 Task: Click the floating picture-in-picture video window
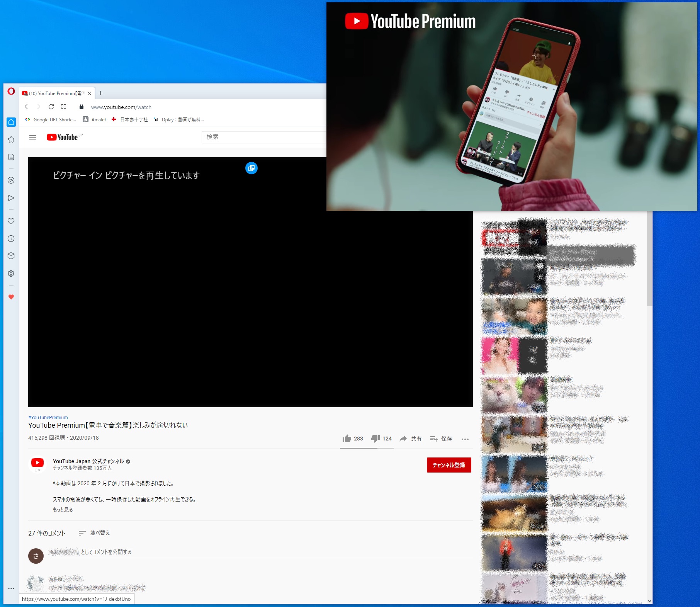512,107
